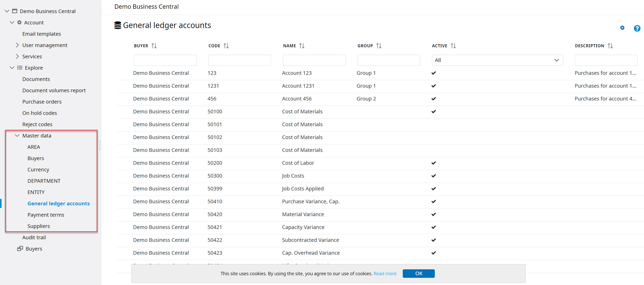Click the Active checkmark for Cost of Labor
The height and width of the screenshot is (285, 644).
point(434,163)
